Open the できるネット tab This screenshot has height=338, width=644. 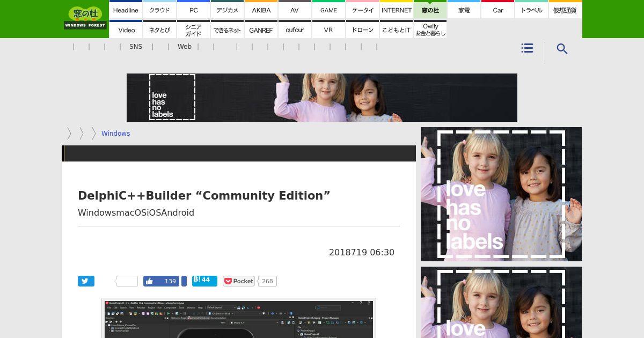227,30
